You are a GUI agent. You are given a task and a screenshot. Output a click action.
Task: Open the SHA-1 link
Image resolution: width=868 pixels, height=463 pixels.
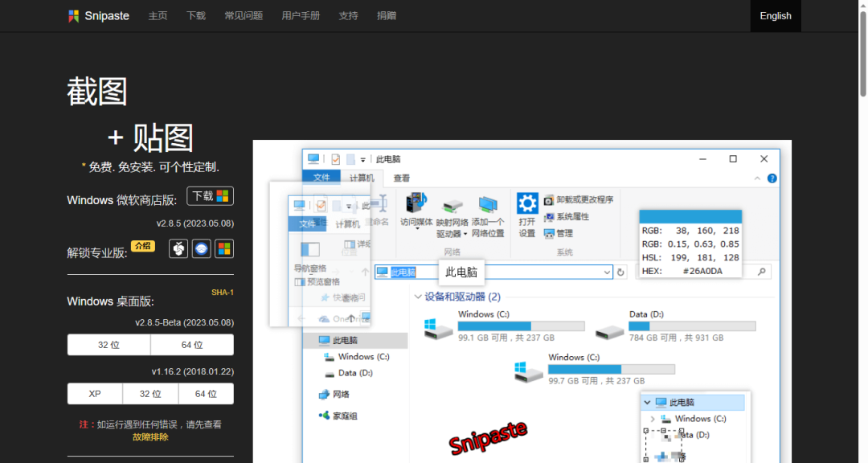(x=223, y=293)
